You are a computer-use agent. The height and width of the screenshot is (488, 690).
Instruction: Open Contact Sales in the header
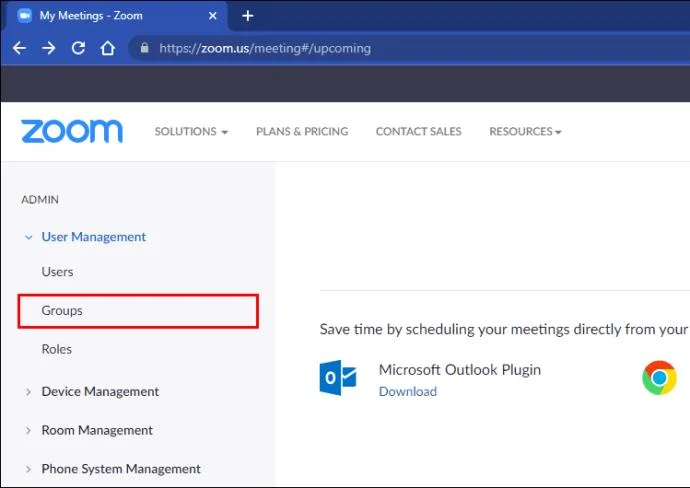pos(418,132)
